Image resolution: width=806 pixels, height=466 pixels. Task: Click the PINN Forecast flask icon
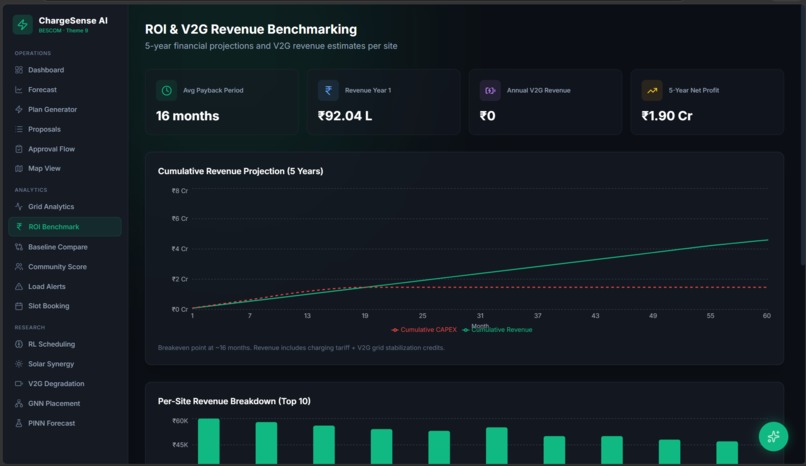point(19,423)
